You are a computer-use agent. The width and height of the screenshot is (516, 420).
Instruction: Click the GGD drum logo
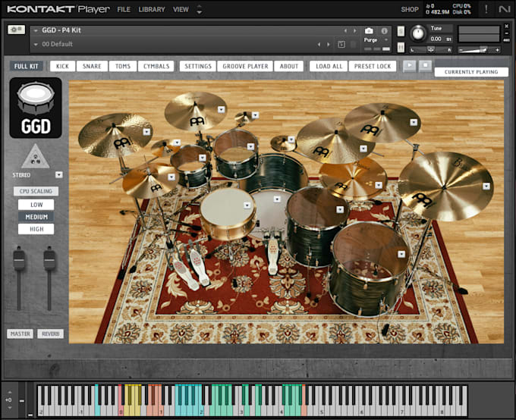point(36,108)
